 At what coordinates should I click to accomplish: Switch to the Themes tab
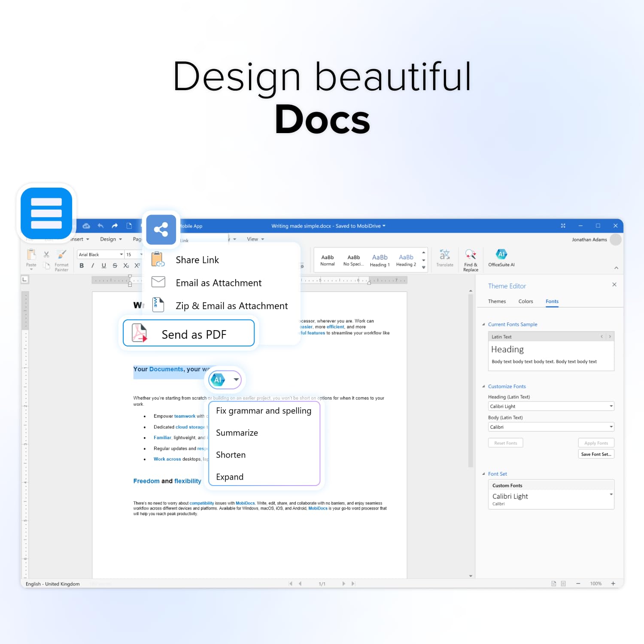[x=497, y=301]
